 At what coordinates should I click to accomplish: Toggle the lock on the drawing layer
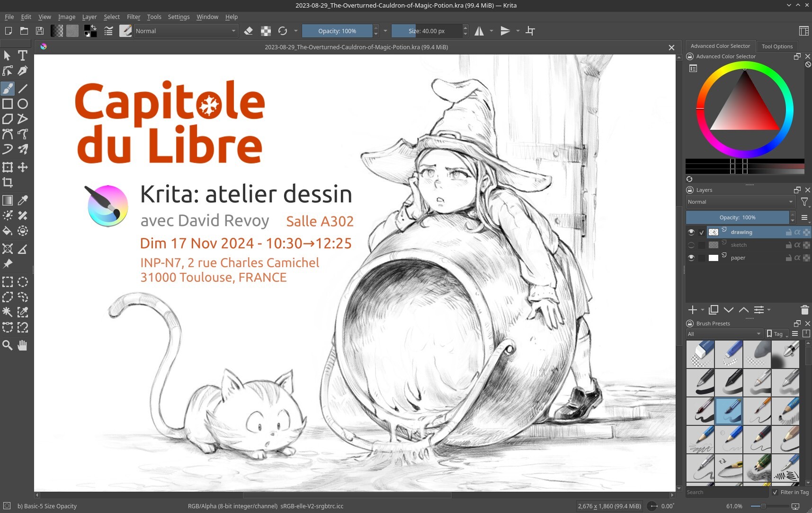tap(788, 232)
